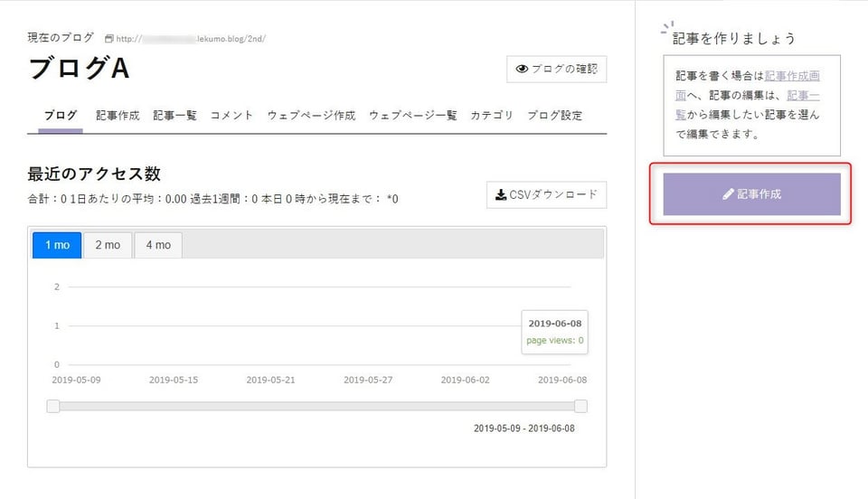Open the ブログ tab
Image resolution: width=868 pixels, height=499 pixels.
point(61,116)
